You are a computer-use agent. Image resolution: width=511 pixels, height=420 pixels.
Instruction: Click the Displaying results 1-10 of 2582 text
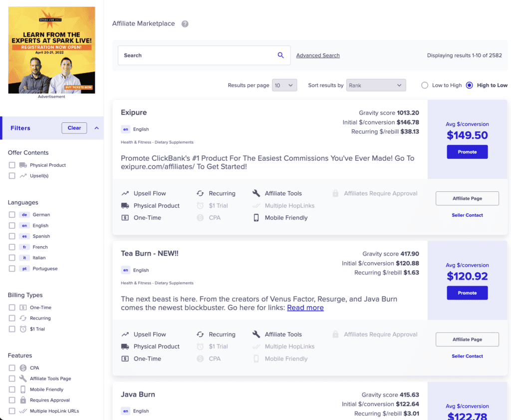tap(465, 55)
